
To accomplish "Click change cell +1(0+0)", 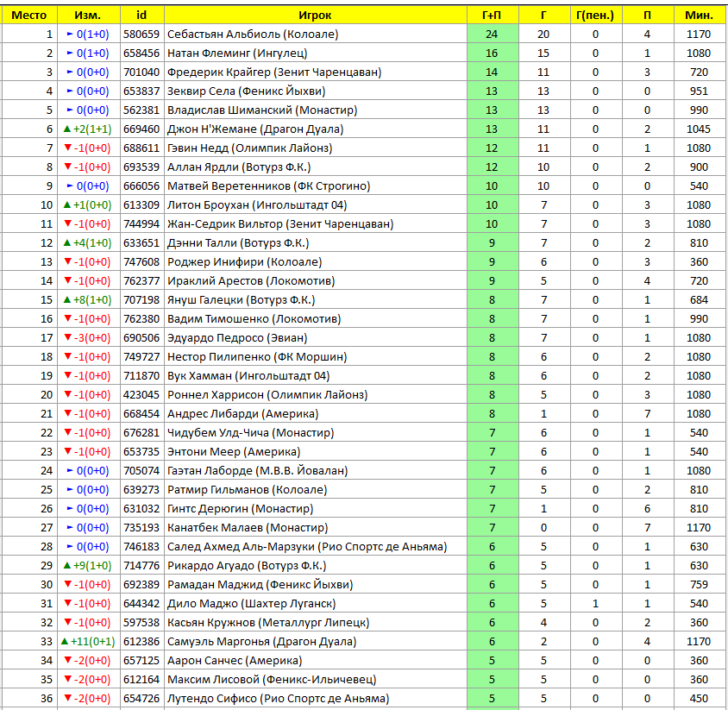I will pyautogui.click(x=88, y=205).
